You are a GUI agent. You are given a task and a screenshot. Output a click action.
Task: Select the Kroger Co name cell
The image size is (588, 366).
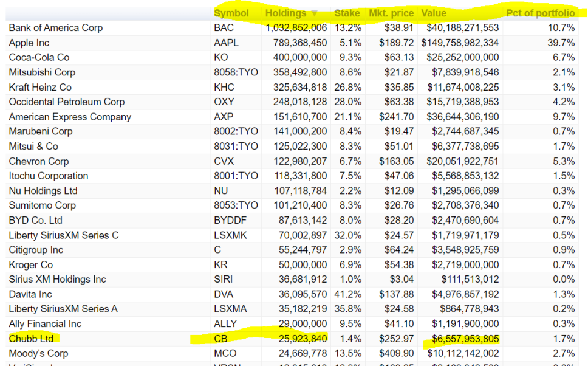pos(31,264)
